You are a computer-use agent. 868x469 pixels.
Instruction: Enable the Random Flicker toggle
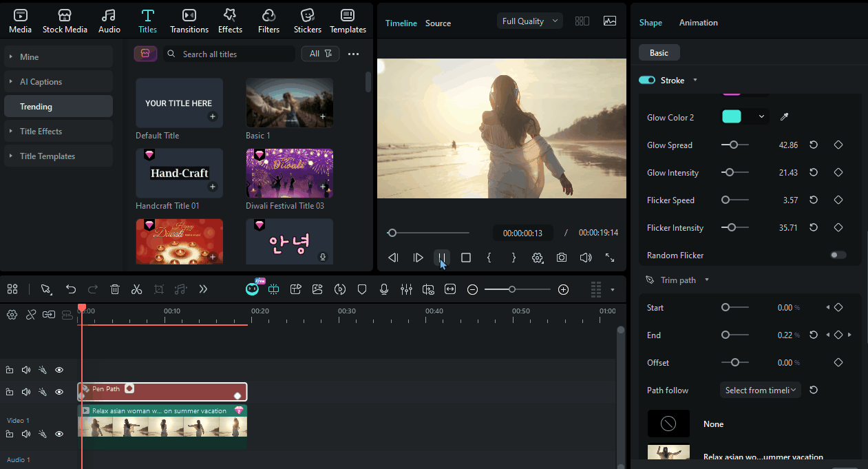pyautogui.click(x=838, y=255)
